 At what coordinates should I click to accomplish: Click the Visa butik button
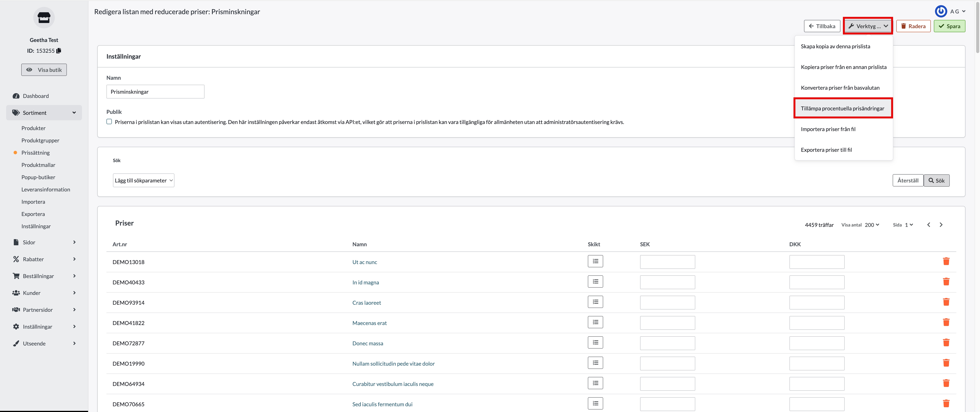pyautogui.click(x=44, y=70)
